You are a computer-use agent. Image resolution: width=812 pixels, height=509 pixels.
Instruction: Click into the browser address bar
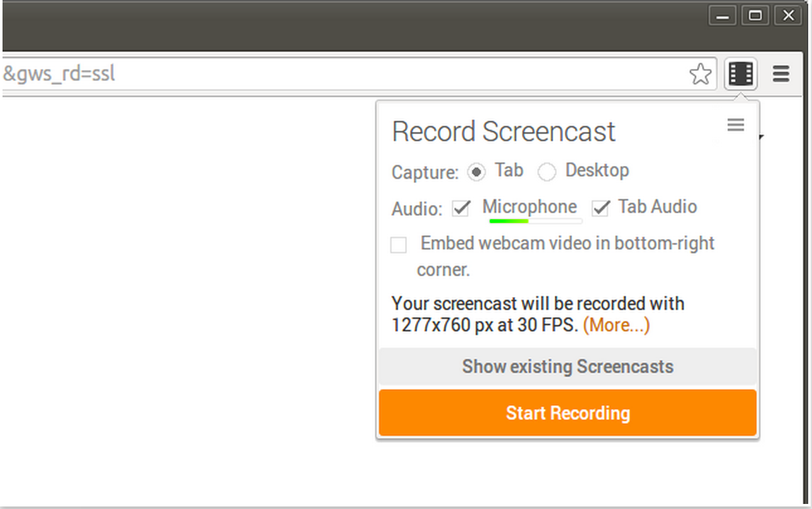(x=315, y=74)
